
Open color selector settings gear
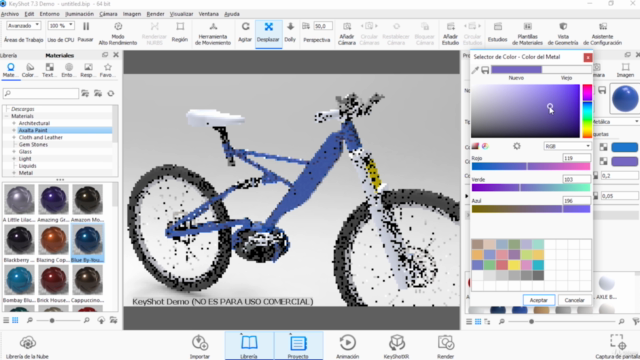(517, 146)
